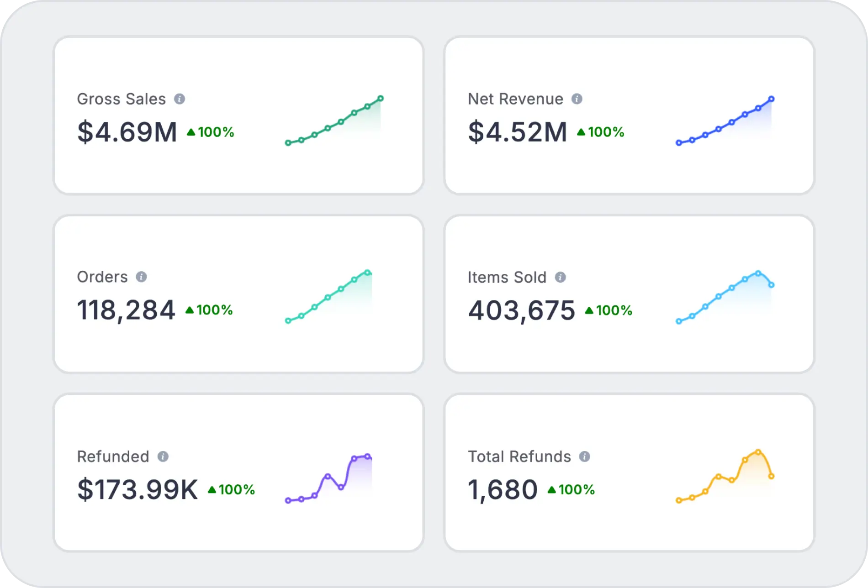Select the $4.69M Gross Sales value

(x=127, y=132)
